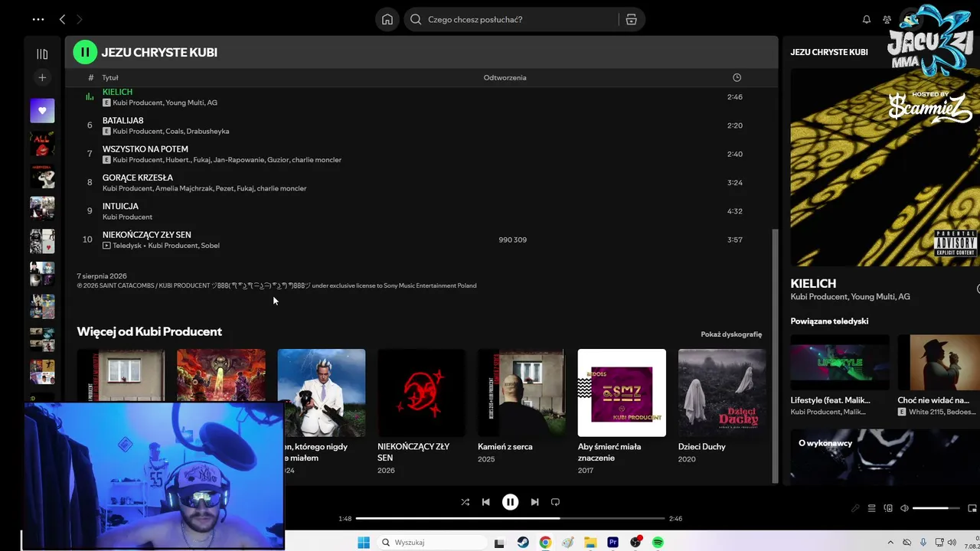The height and width of the screenshot is (551, 980).
Task: Open the NIEKOŃCZĄCY ZŁY SEN single cover
Action: coord(421,393)
